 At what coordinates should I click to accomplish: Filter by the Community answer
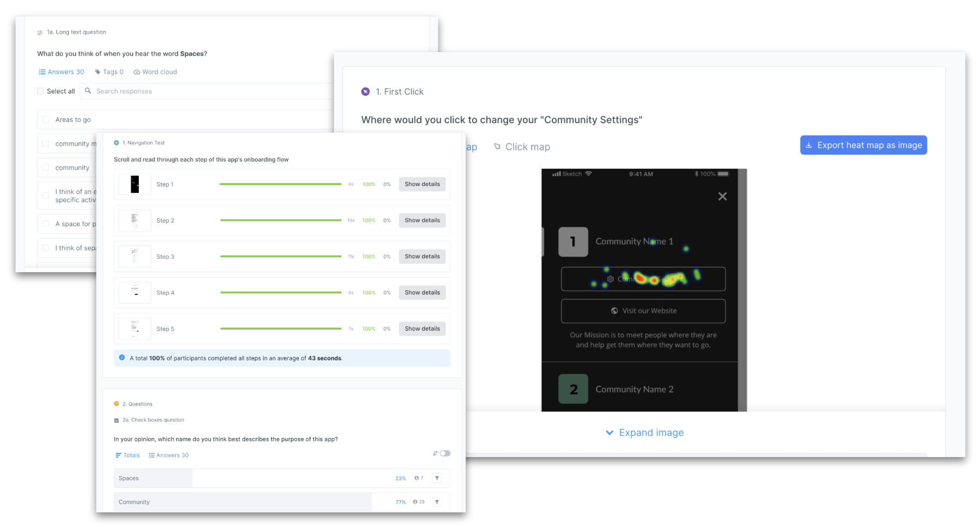pos(437,502)
